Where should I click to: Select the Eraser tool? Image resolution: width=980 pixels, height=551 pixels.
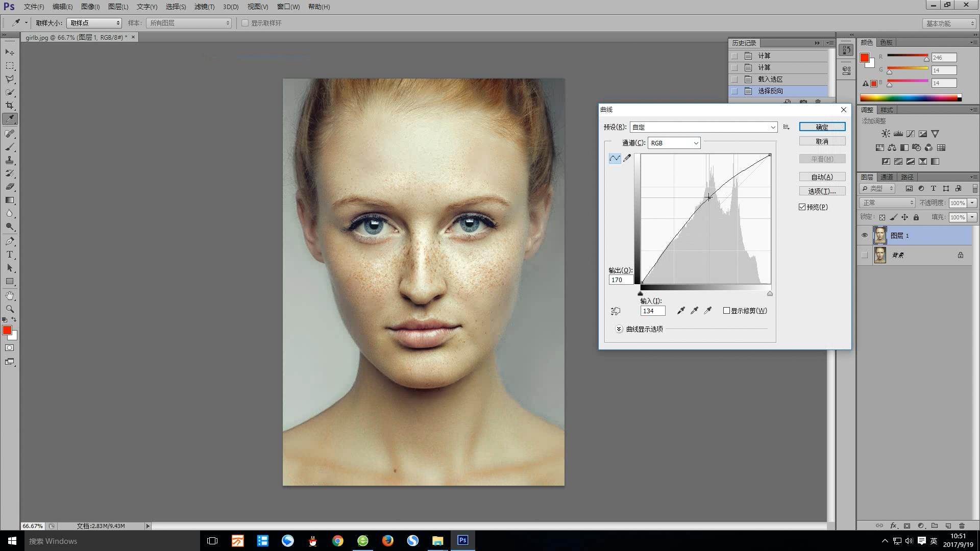10,187
